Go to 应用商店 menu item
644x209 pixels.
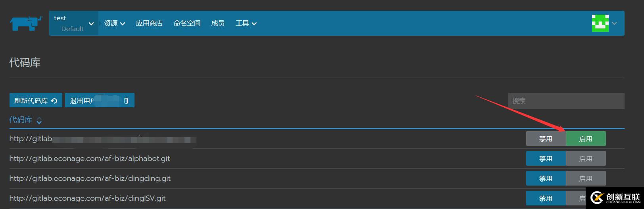[x=149, y=23]
